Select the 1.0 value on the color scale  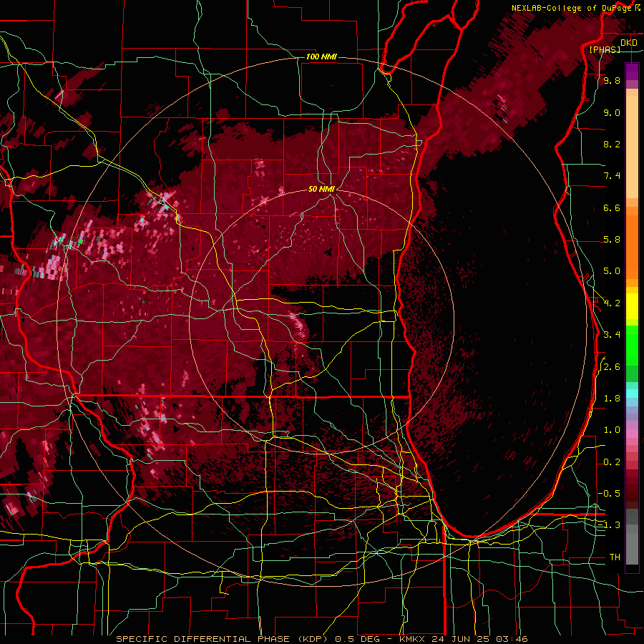[612, 430]
